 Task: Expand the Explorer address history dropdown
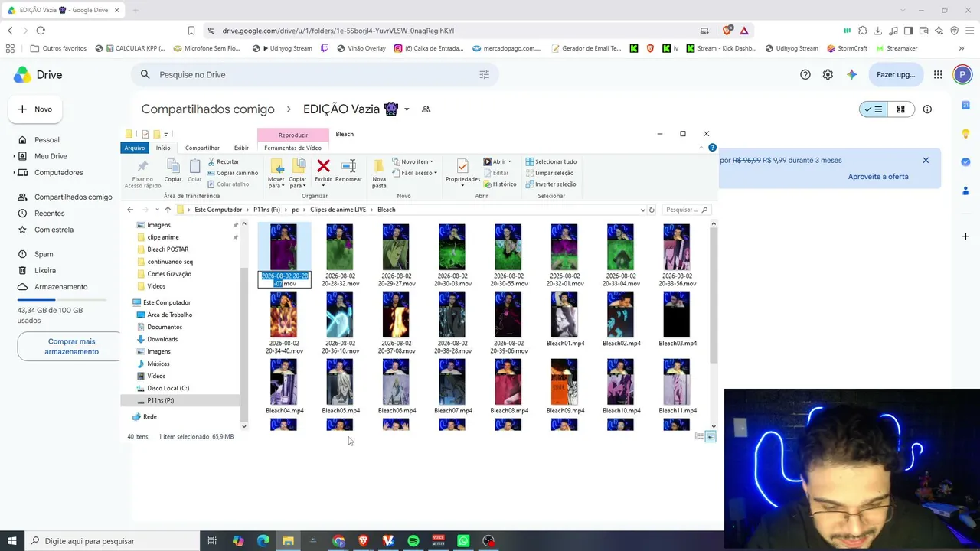[x=642, y=210]
